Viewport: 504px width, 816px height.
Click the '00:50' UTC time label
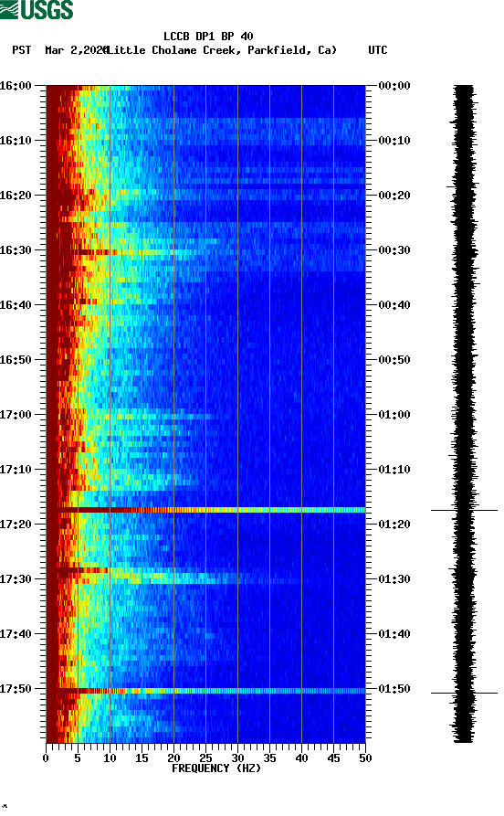coord(394,360)
